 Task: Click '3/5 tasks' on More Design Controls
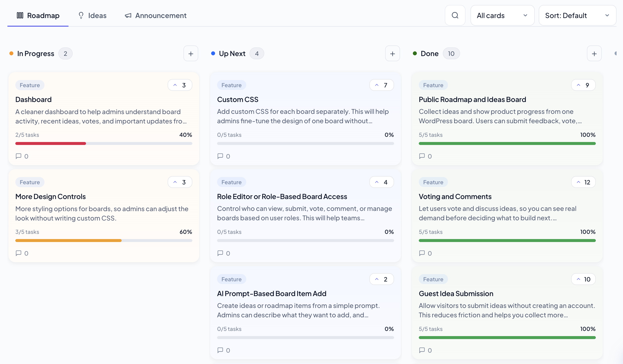27,232
